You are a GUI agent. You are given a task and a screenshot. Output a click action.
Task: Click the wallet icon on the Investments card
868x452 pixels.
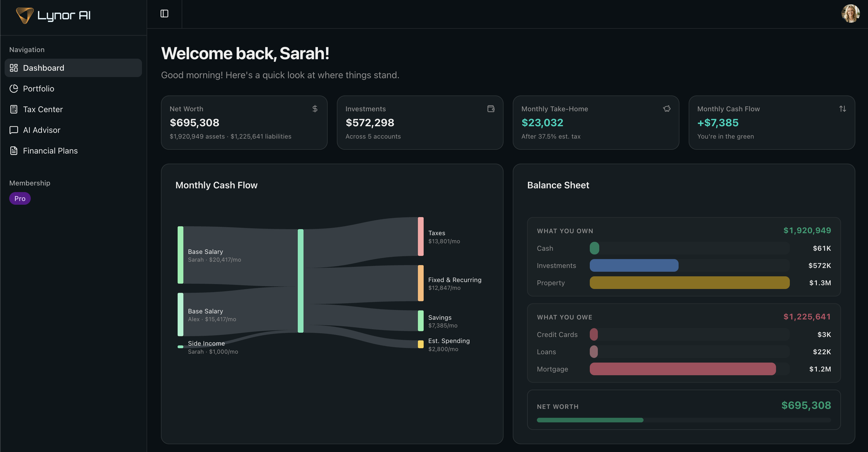491,108
